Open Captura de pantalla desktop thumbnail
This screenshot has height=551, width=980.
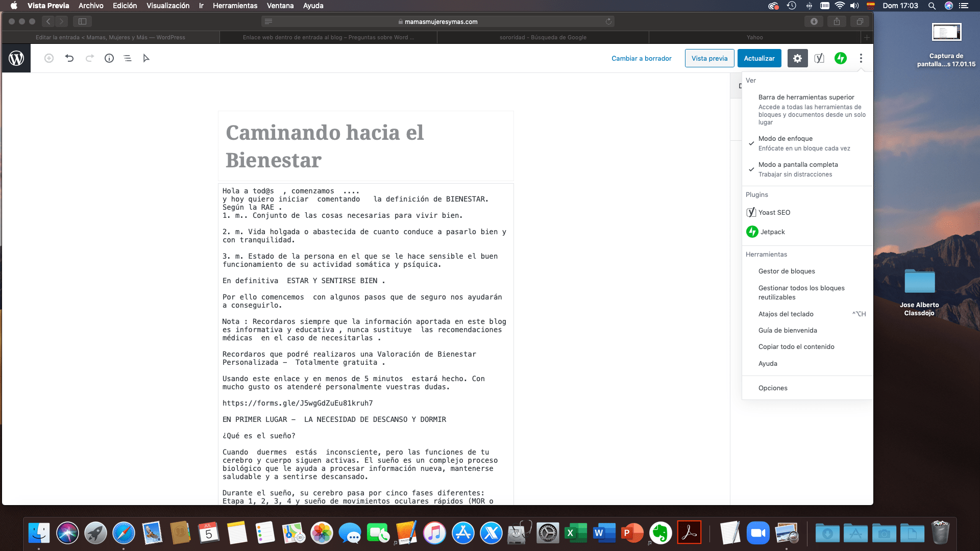point(946,32)
